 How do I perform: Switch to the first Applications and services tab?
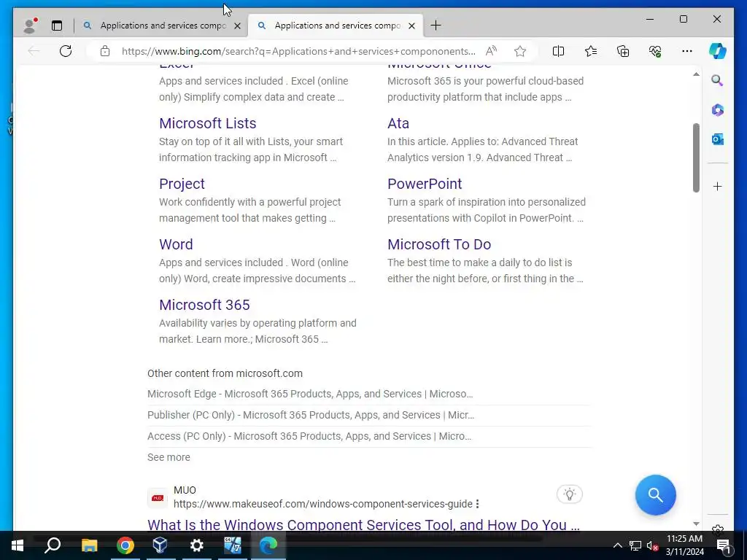tap(161, 26)
